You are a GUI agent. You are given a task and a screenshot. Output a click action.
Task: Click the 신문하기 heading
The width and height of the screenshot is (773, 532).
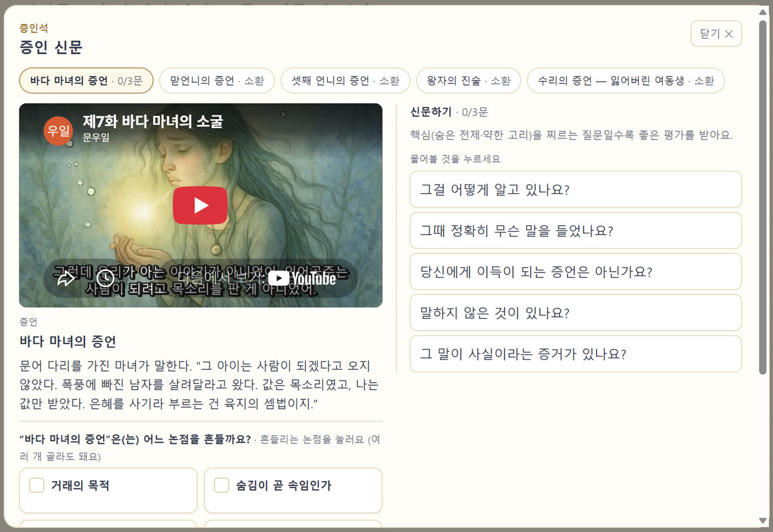[x=431, y=112]
